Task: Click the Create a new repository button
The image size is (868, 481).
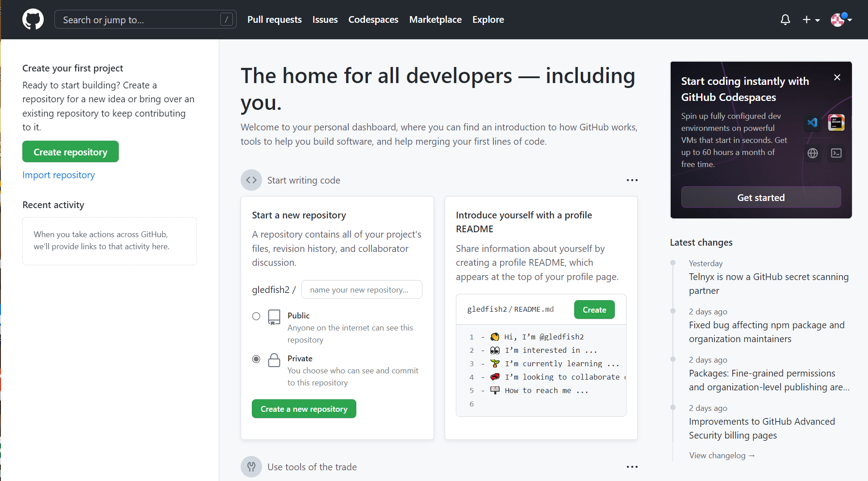Action: [304, 409]
